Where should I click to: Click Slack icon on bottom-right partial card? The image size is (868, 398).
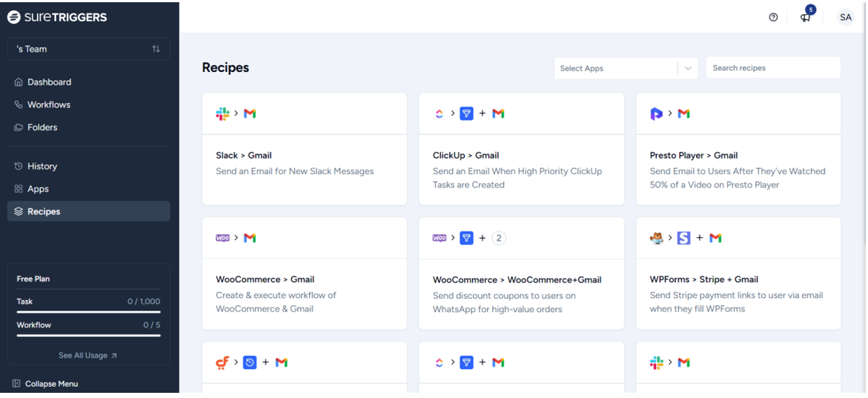(x=657, y=362)
